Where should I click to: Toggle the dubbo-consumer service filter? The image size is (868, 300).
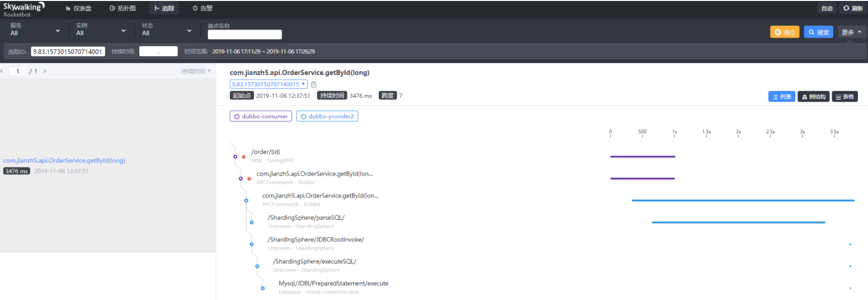[x=261, y=116]
